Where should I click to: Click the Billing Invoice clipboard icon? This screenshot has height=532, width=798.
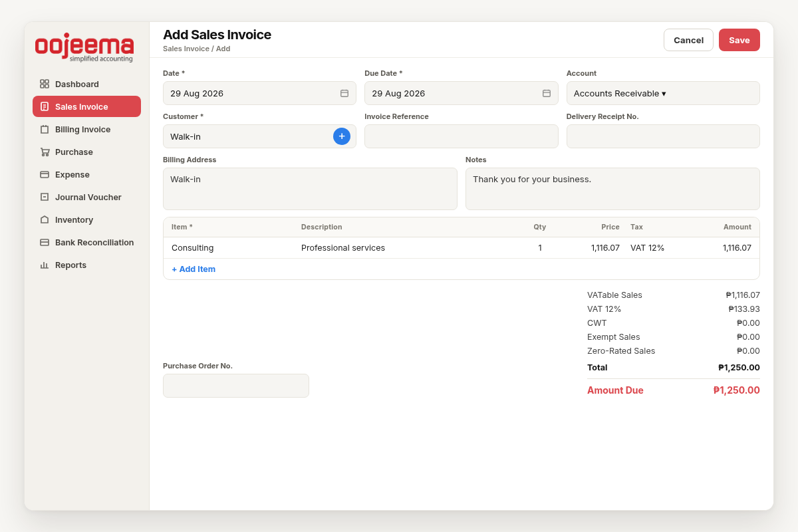[45, 129]
